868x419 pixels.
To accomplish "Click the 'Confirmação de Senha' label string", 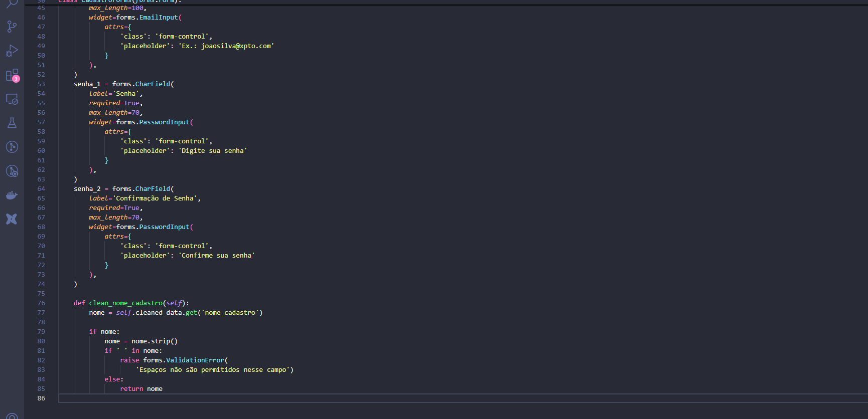I will pos(155,198).
